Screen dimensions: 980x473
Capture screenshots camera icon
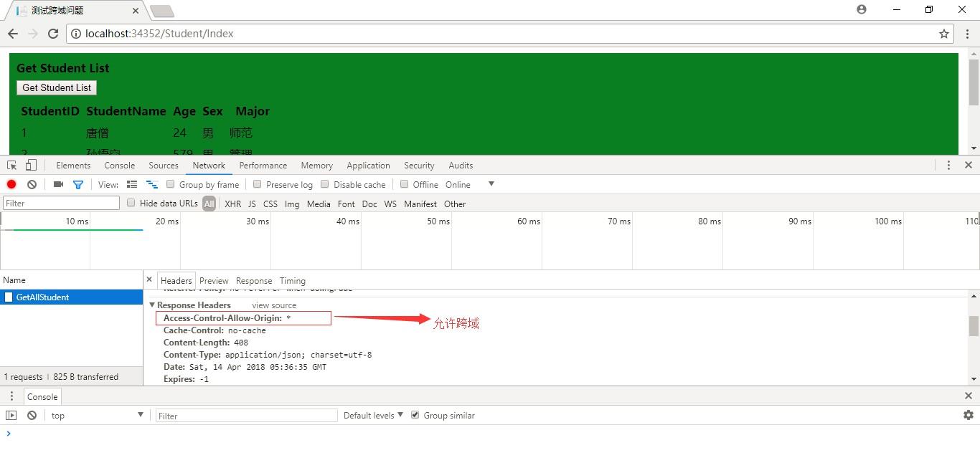click(x=59, y=184)
